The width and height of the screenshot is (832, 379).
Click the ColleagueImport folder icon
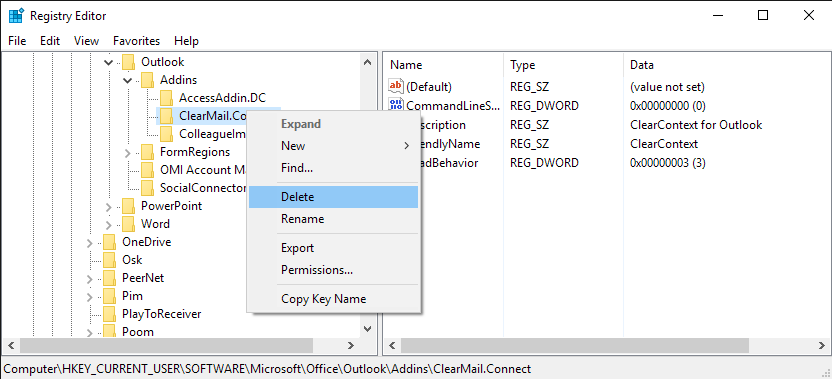click(x=167, y=133)
